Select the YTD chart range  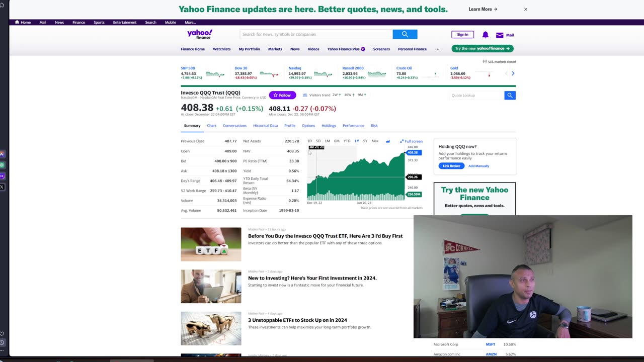(x=347, y=141)
